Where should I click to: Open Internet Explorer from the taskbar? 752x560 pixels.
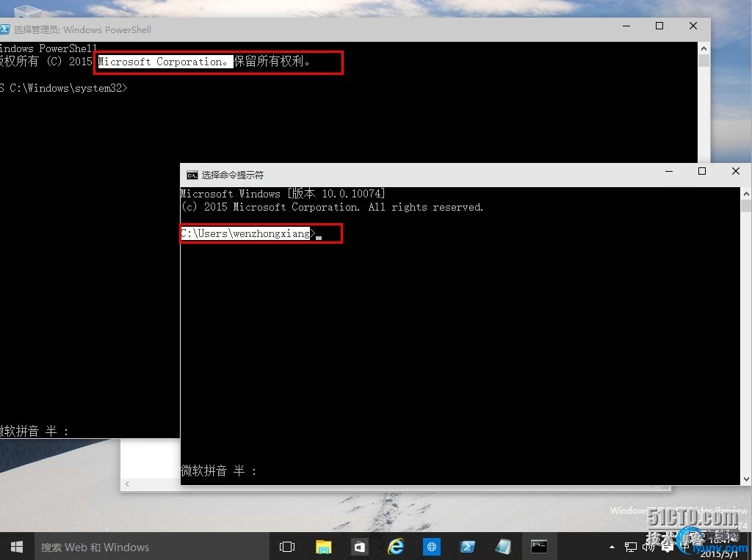[396, 547]
